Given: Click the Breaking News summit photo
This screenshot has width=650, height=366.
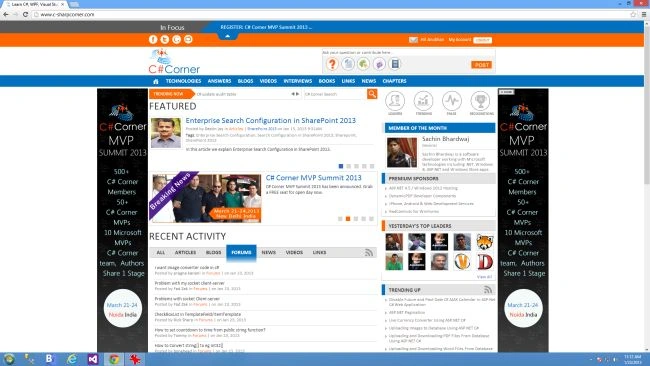Looking at the screenshot, I should 206,198.
